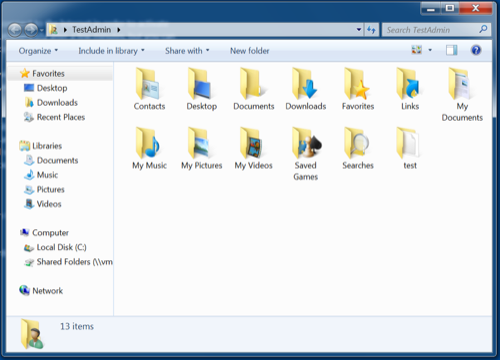Click the refresh button beside address bar

pyautogui.click(x=371, y=30)
